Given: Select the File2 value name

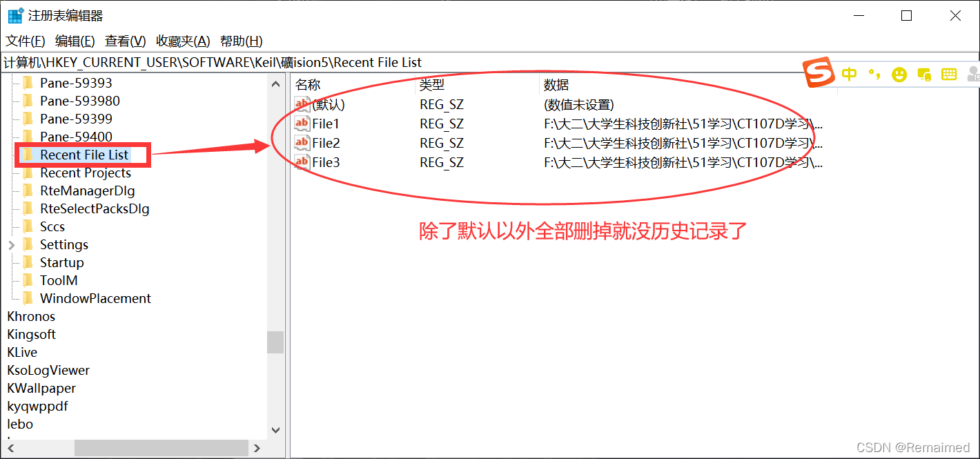Looking at the screenshot, I should point(326,143).
